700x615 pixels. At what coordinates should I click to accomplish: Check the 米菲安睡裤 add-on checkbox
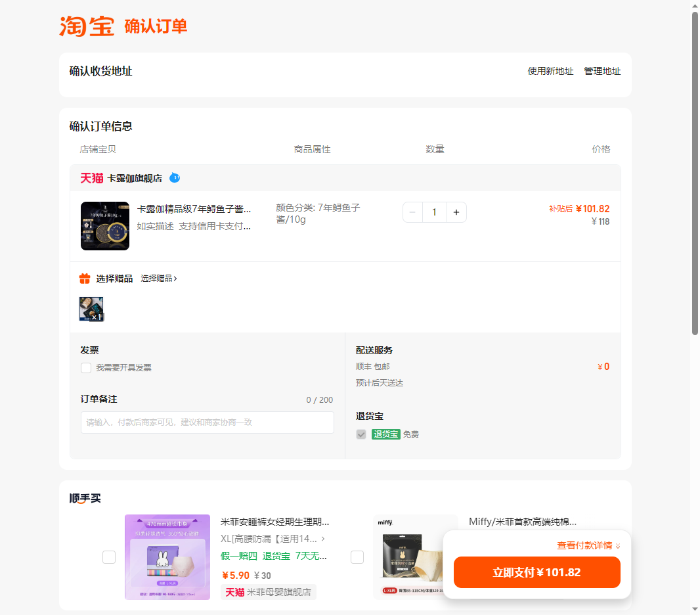click(x=109, y=557)
